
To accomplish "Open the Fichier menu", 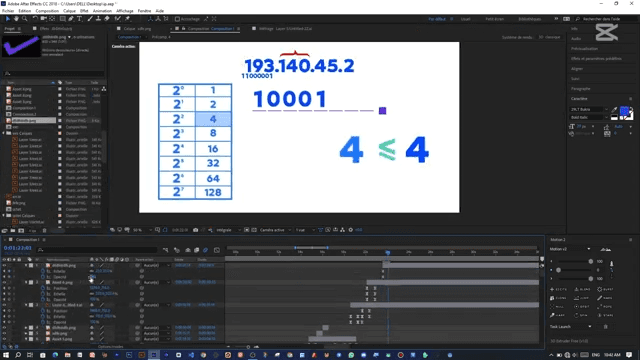I will (x=8, y=11).
